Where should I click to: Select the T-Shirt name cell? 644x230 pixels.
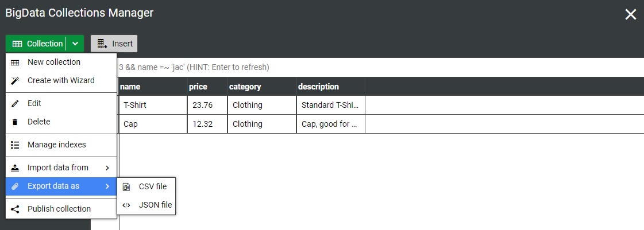[152, 105]
